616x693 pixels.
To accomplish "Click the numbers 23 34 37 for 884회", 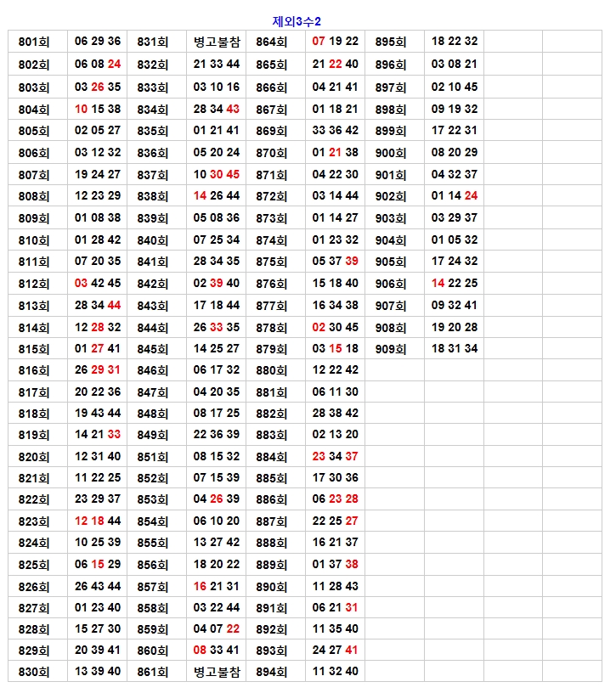I will pos(336,457).
